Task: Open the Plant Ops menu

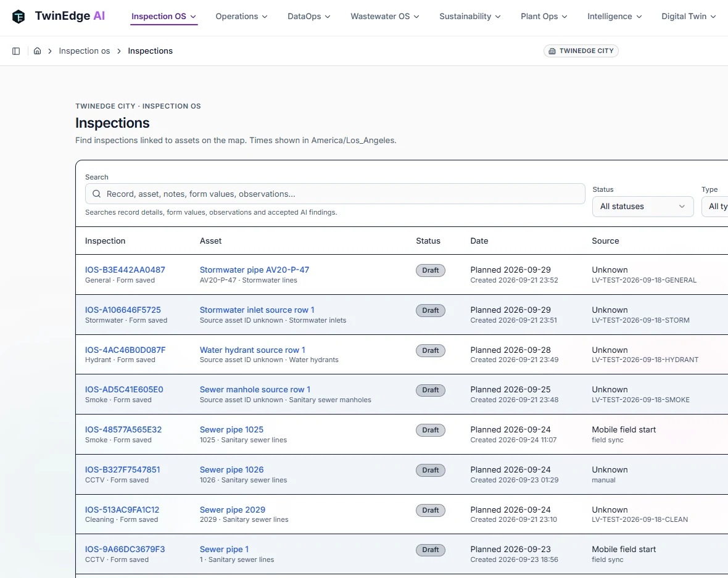Action: pos(544,16)
